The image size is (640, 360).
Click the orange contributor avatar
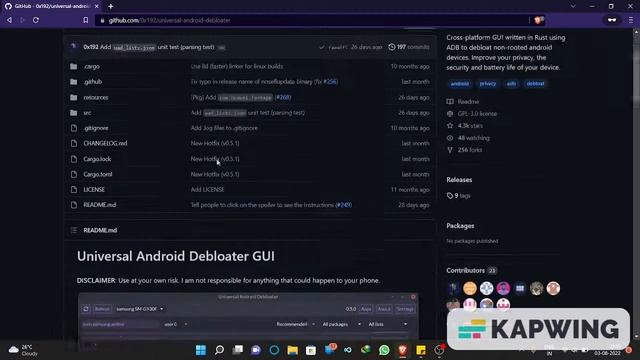click(470, 289)
